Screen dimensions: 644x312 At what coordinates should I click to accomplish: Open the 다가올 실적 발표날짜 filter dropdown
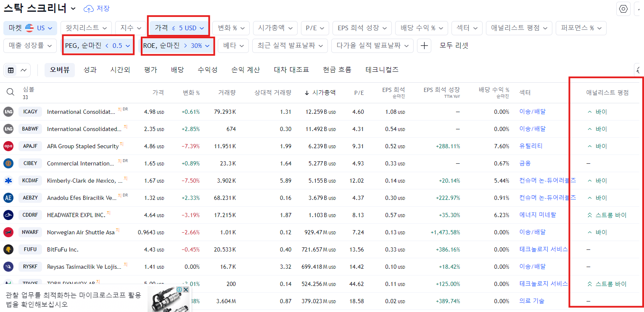(372, 46)
